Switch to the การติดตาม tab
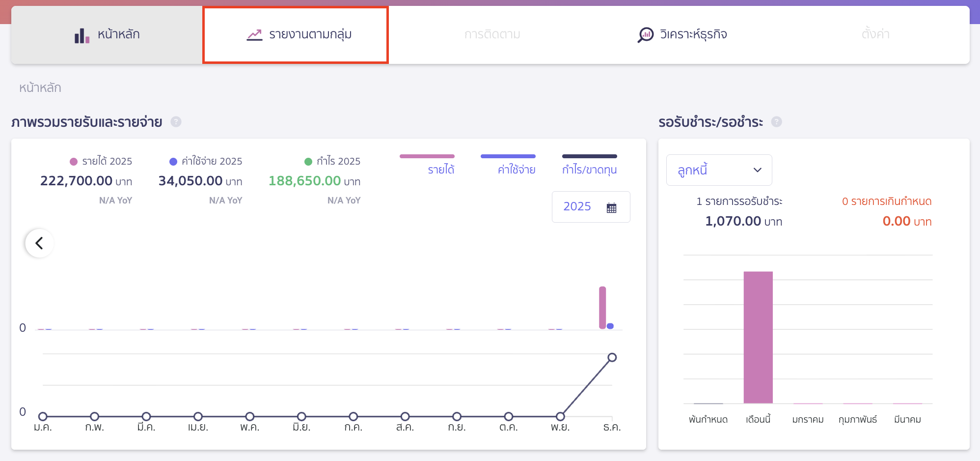This screenshot has height=461, width=980. click(x=492, y=34)
